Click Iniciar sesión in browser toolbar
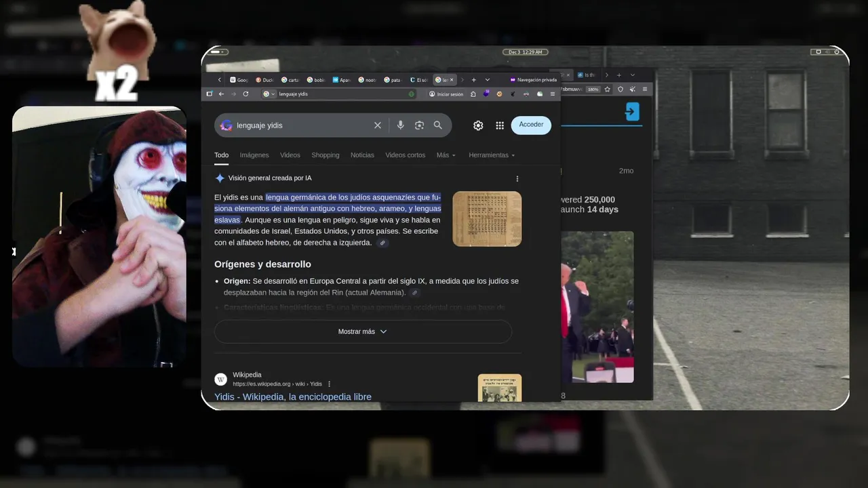This screenshot has width=868, height=488. [x=446, y=94]
